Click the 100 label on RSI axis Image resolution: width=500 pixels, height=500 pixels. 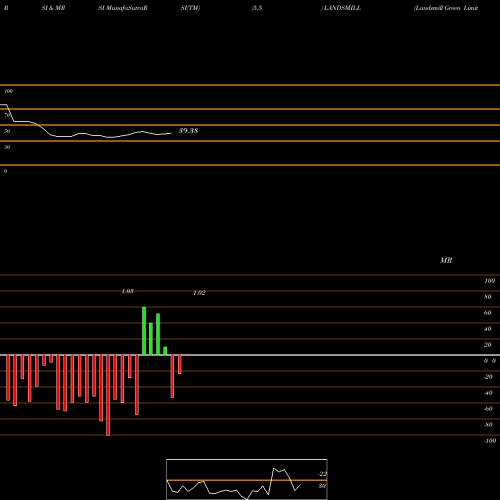point(9,91)
